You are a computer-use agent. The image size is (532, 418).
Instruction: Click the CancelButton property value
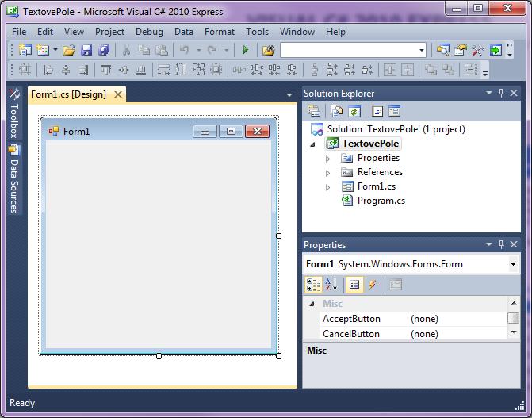457,333
